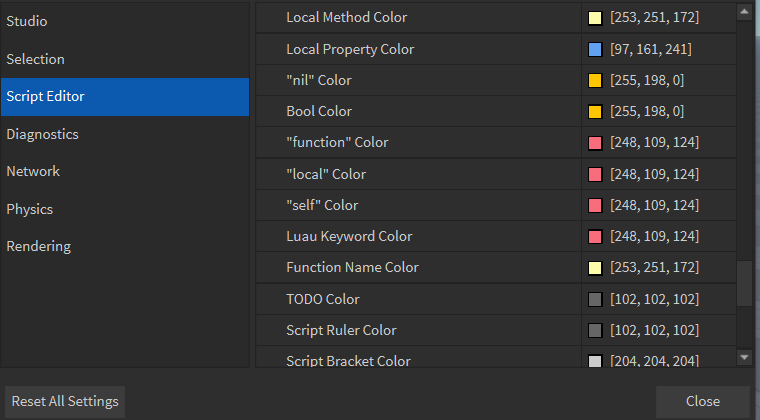Screen dimensions: 760x420
Task: Click the scrollbar up arrow
Action: [744, 12]
